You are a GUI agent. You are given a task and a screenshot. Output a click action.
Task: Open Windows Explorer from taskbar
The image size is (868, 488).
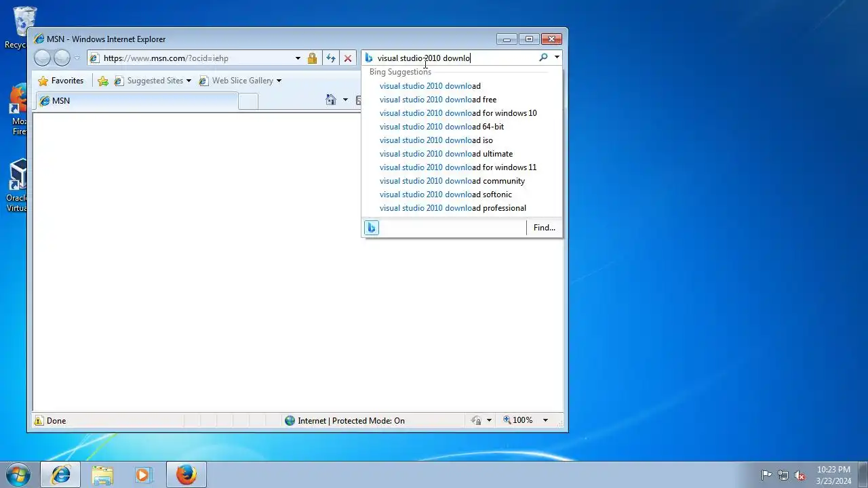click(102, 475)
